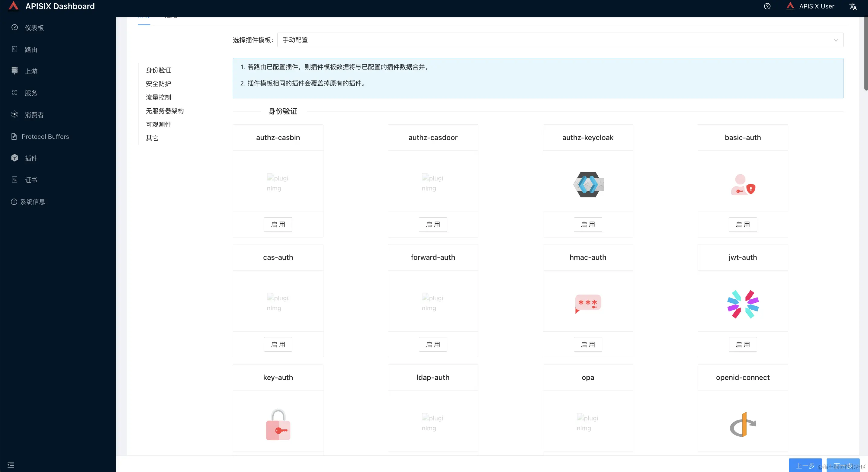Open the language translation switcher icon
Screen dimensions: 868x472
[x=853, y=6]
